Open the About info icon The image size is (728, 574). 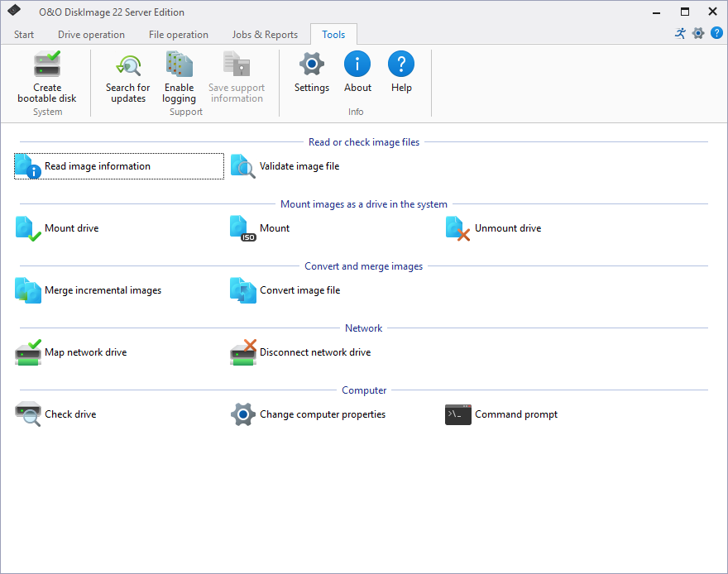[357, 65]
